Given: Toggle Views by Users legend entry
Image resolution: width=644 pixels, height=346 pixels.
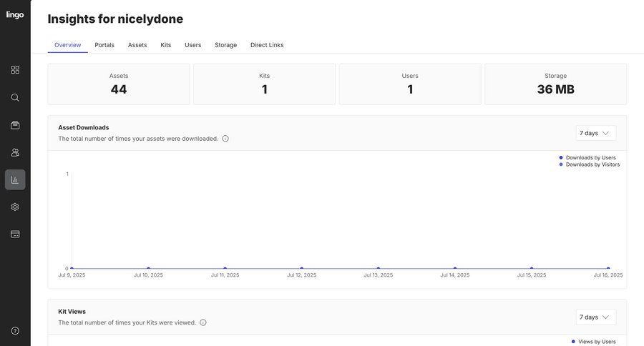Looking at the screenshot, I should point(593,342).
